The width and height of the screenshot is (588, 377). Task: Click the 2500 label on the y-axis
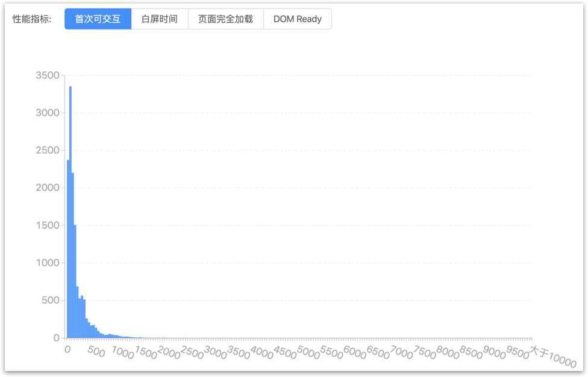click(48, 150)
